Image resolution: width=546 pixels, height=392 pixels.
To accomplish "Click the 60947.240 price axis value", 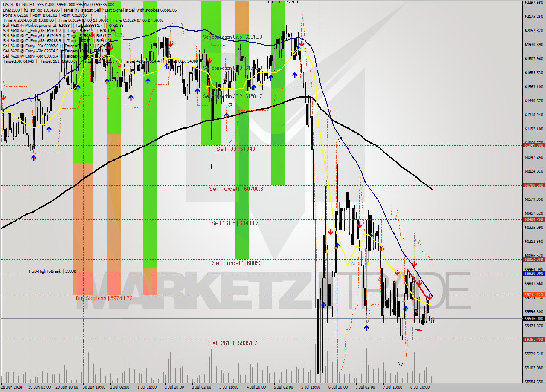I will point(534,157).
